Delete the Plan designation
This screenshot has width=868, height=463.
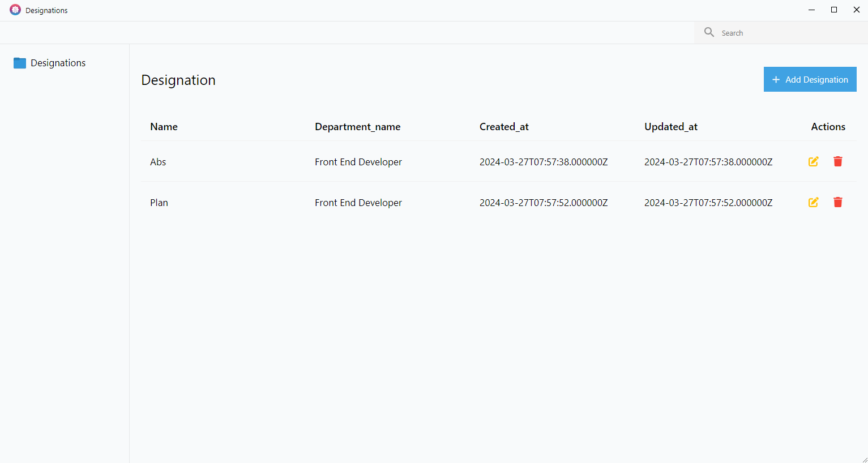[838, 202]
